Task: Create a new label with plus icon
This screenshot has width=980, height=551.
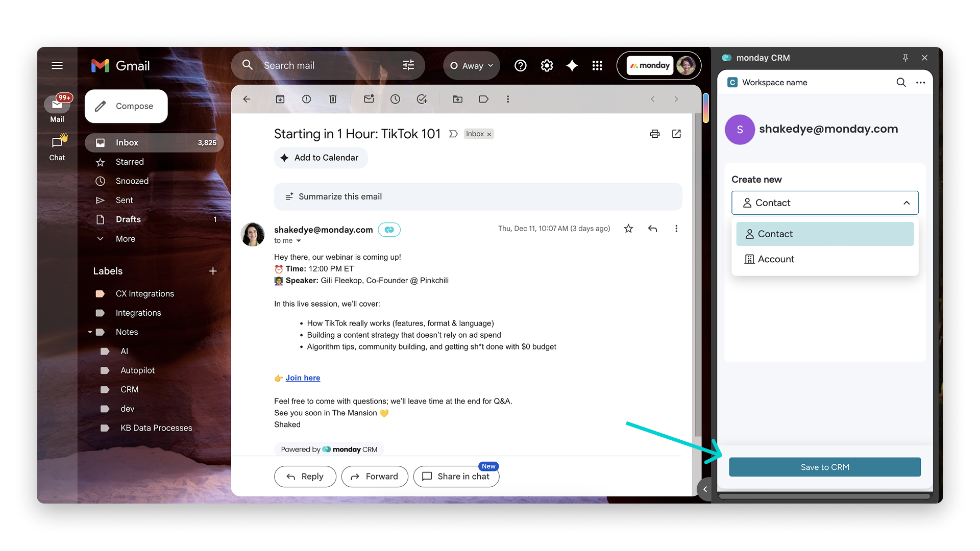Action: [213, 271]
